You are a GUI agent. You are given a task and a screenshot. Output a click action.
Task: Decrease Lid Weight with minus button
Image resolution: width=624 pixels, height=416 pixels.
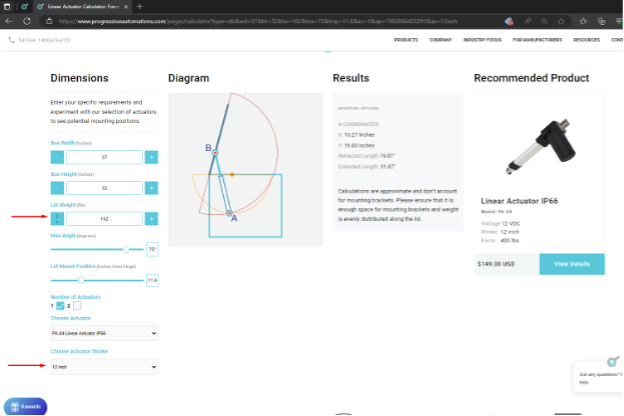tap(57, 219)
